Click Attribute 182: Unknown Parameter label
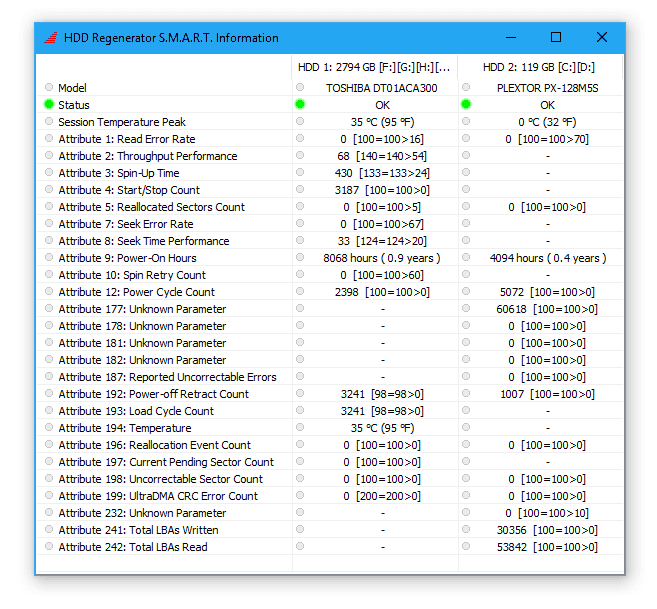This screenshot has height=609, width=657. click(x=142, y=360)
